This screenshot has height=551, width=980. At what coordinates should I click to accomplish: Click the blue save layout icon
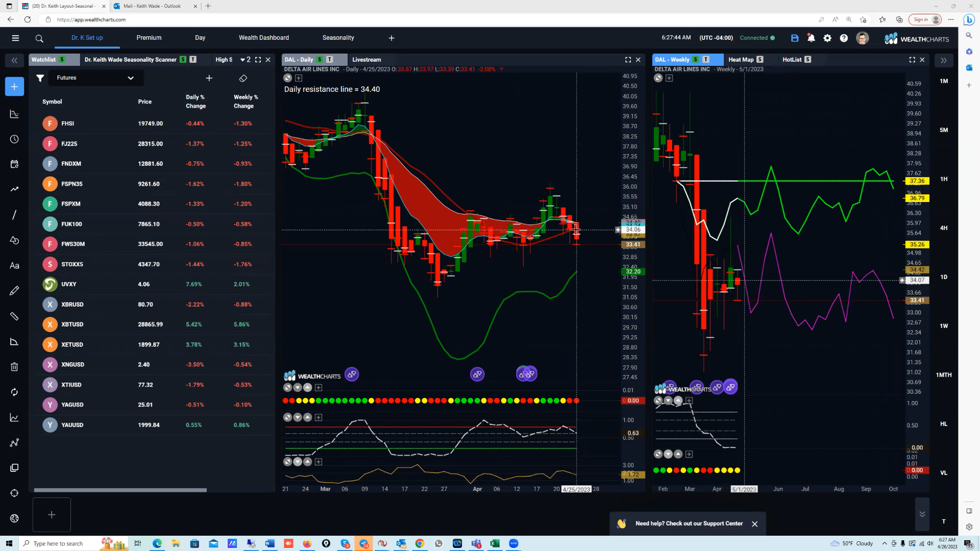coord(795,38)
